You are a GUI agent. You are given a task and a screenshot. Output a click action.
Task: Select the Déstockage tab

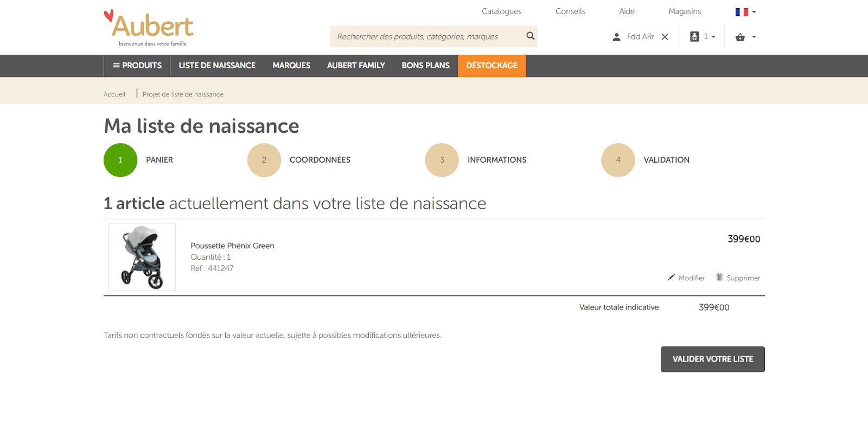[492, 66]
